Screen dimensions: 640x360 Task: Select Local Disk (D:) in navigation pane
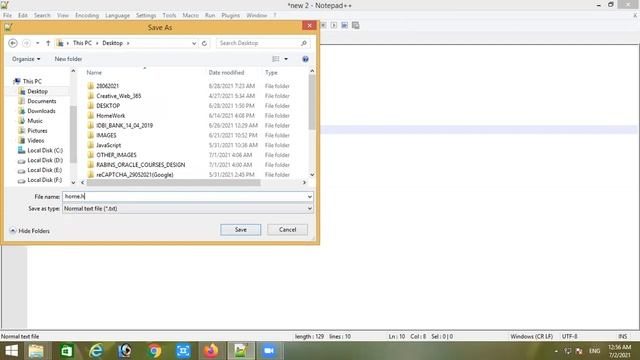45,160
